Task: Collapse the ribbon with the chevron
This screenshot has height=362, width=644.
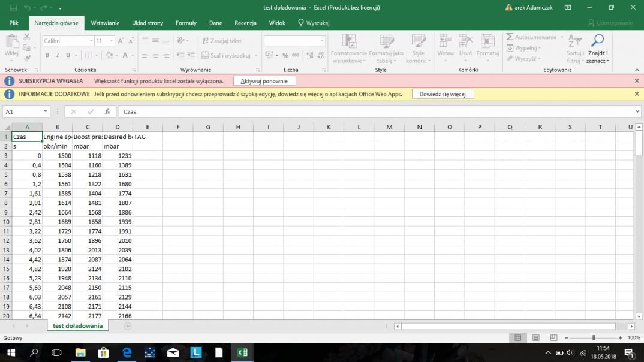Action: pyautogui.click(x=637, y=70)
